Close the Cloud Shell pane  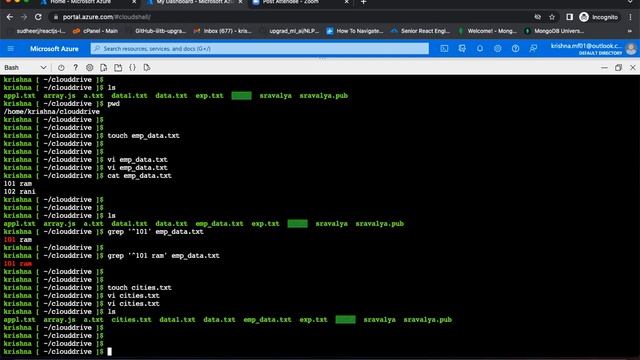pyautogui.click(x=633, y=68)
